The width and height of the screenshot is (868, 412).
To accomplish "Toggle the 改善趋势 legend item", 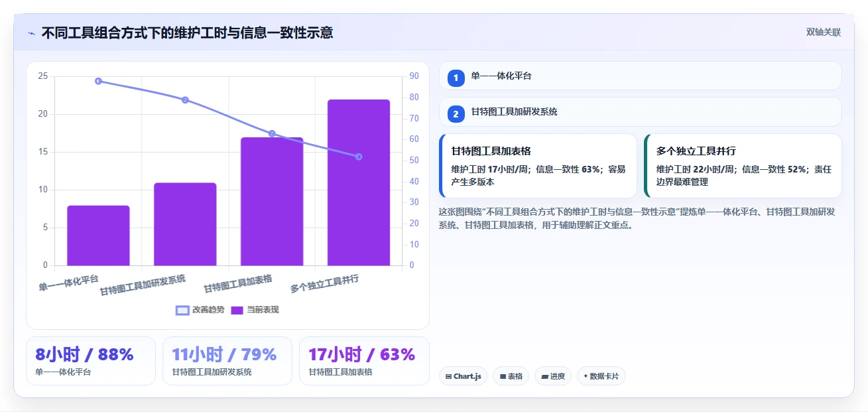I will pos(200,310).
